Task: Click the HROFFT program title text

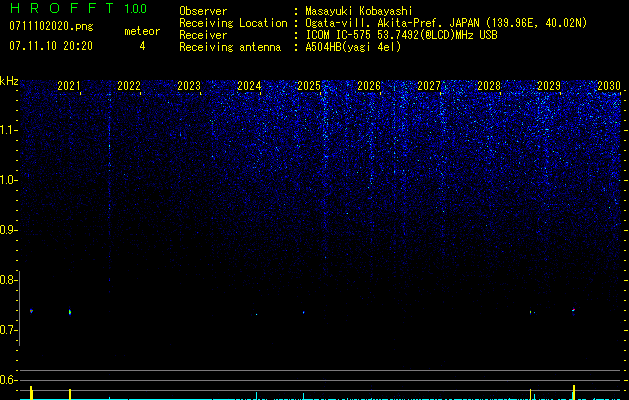Action: [62, 8]
